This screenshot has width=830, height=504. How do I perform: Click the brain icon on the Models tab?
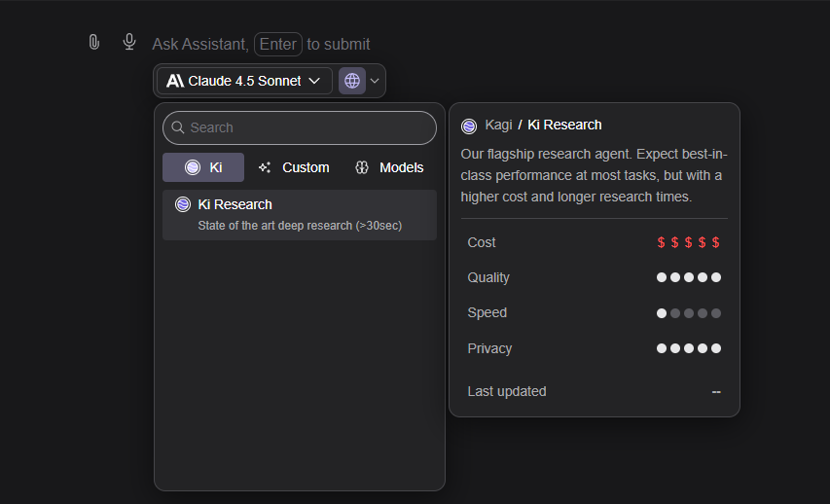coord(362,167)
